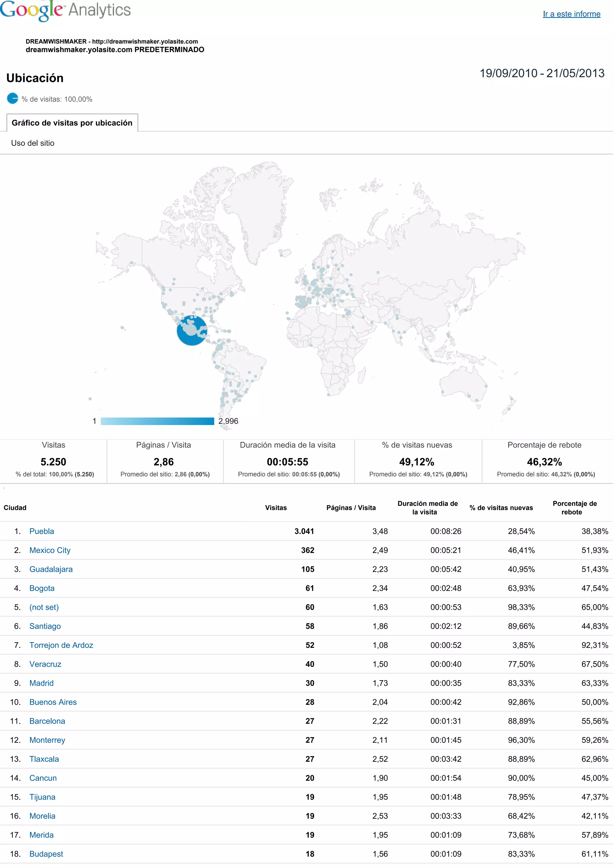Click the blue visits percentage pie icon
The image size is (614, 868).
pyautogui.click(x=13, y=99)
